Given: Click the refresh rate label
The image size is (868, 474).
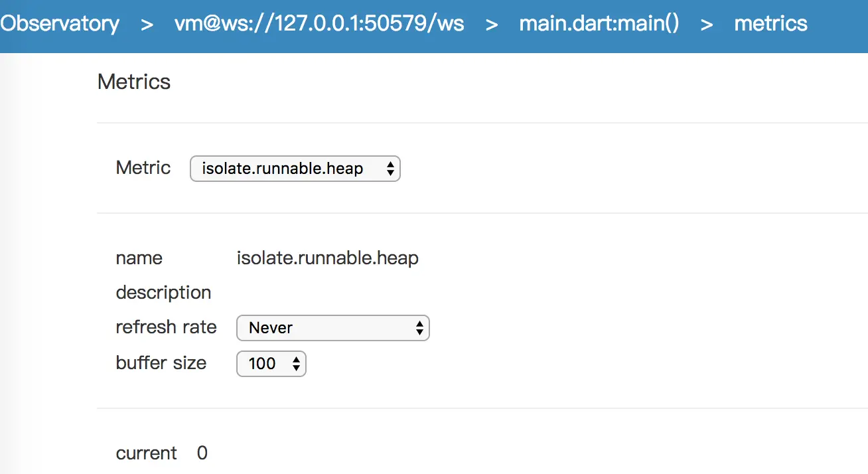Looking at the screenshot, I should (x=166, y=327).
